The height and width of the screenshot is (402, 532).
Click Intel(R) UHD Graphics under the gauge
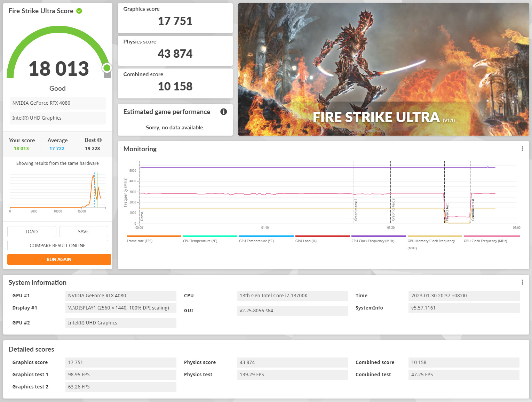[58, 118]
